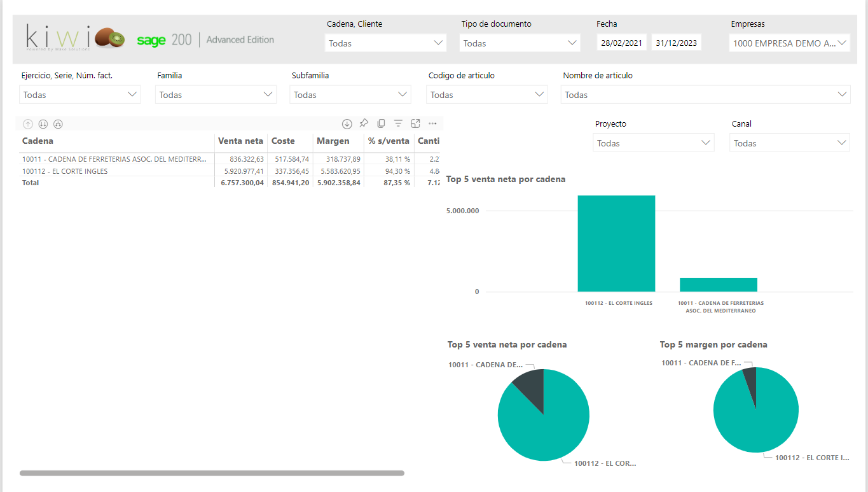Sort table by Margen column header
This screenshot has height=492, width=868.
(333, 141)
